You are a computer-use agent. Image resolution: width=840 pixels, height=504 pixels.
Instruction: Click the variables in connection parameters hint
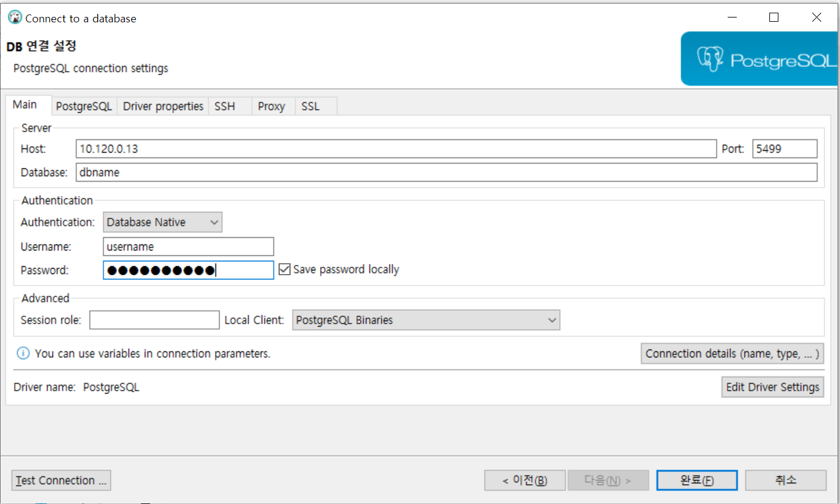pyautogui.click(x=153, y=354)
